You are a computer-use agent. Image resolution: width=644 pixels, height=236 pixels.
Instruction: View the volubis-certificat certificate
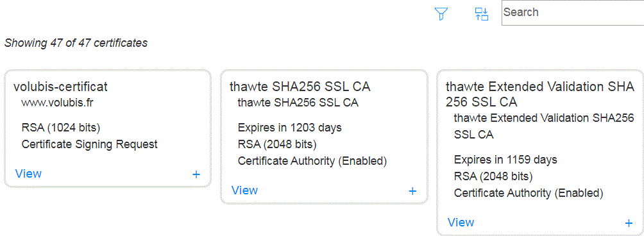coord(28,174)
